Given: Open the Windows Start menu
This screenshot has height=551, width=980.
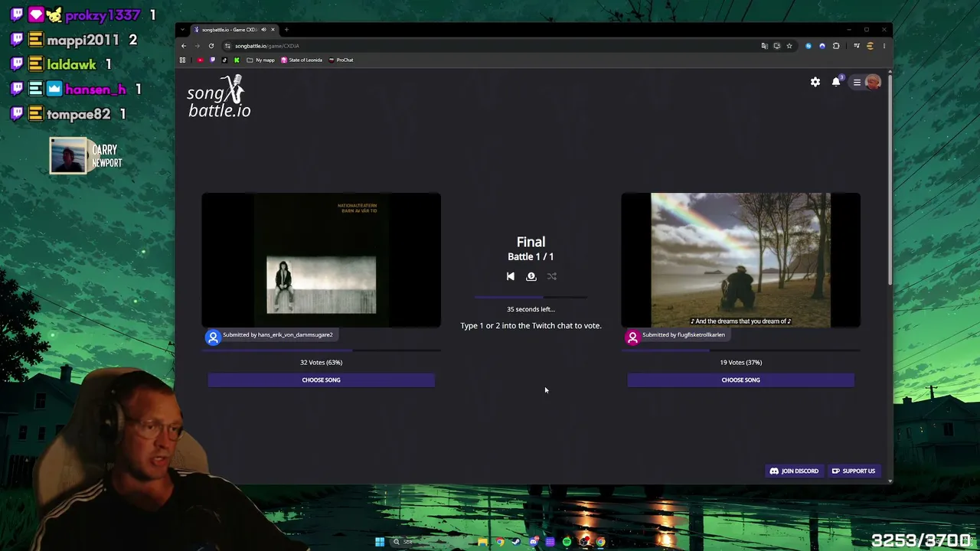Looking at the screenshot, I should (x=380, y=542).
